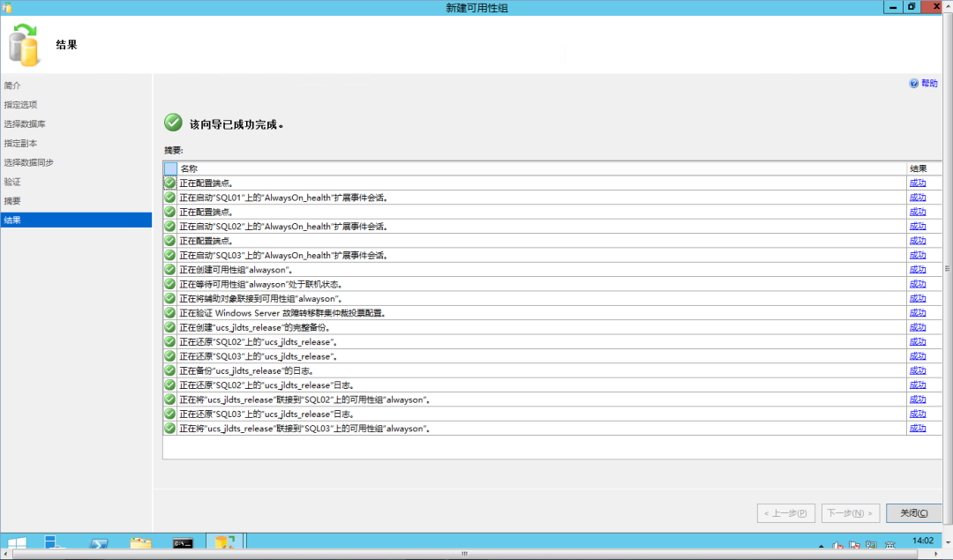Open 成功 link for creating availability group alwayson
The image size is (953, 560).
tap(917, 270)
